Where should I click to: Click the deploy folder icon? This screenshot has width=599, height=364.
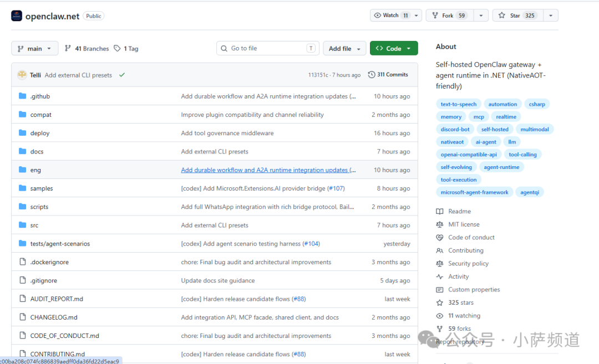pyautogui.click(x=23, y=132)
